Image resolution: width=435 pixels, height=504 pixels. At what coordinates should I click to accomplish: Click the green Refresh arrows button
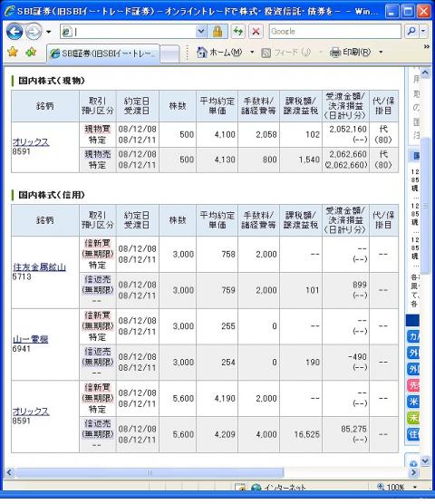(238, 32)
